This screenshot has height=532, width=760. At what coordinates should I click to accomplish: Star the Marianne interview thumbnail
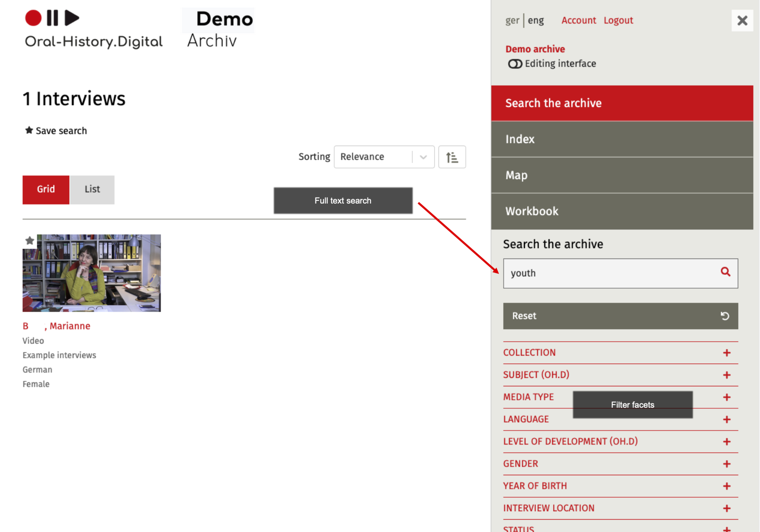30,241
